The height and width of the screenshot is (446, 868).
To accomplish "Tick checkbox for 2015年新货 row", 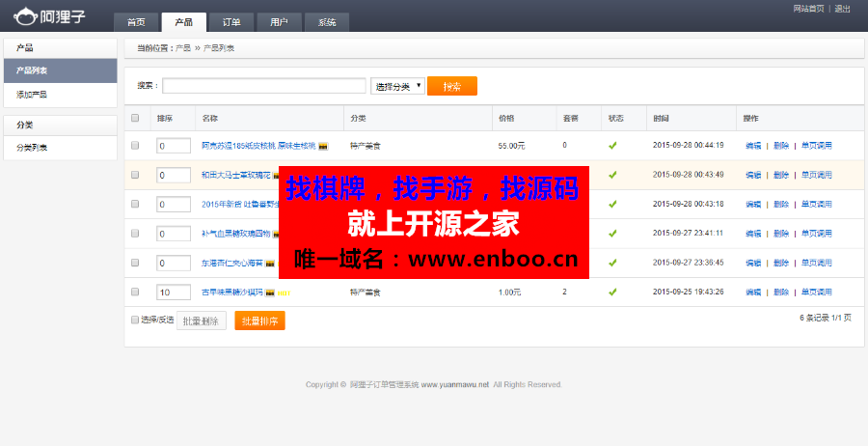I will pos(135,204).
